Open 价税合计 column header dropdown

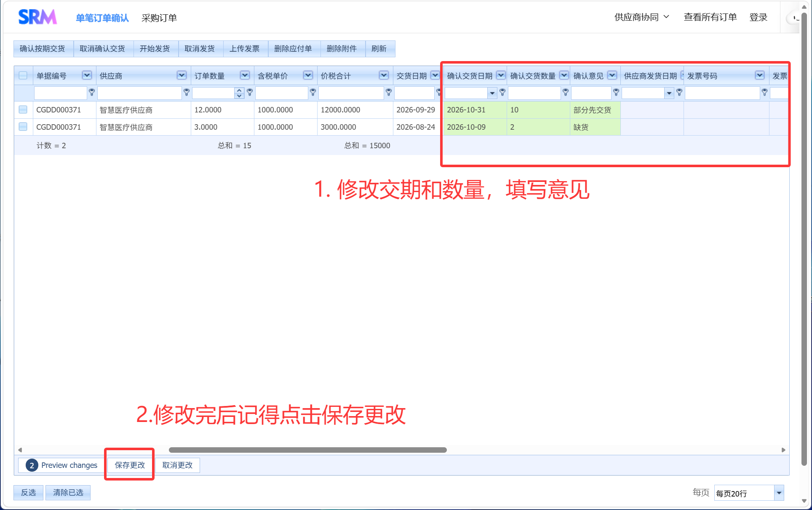click(x=384, y=75)
